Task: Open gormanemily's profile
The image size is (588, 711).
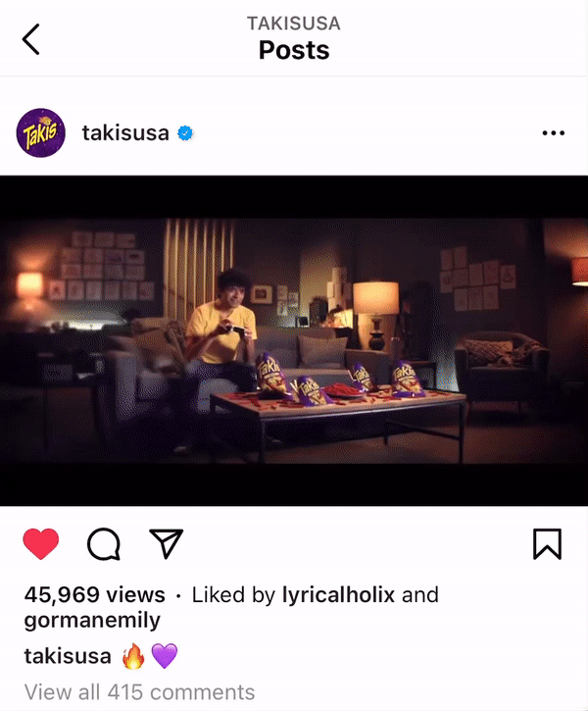Action: [92, 621]
